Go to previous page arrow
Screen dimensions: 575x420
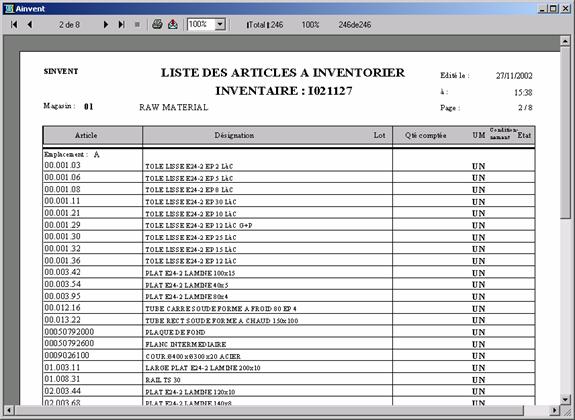(x=30, y=25)
